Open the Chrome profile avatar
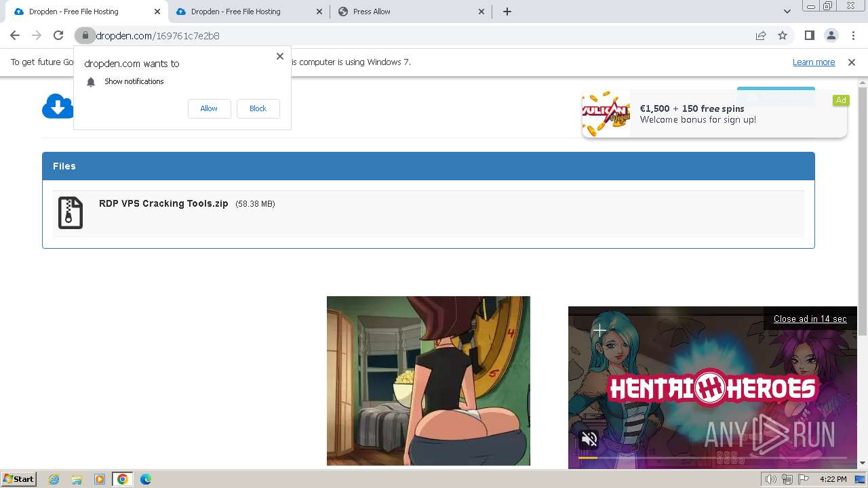 831,35
